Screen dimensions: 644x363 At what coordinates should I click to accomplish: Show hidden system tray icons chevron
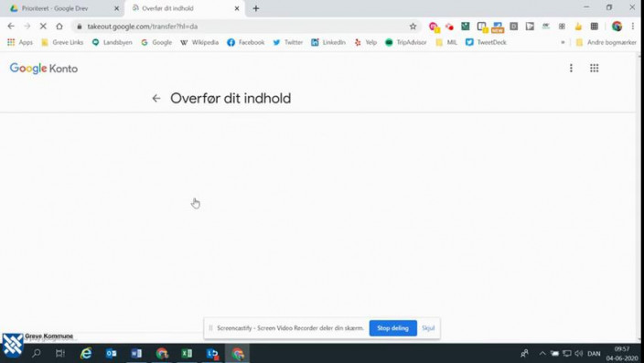tap(542, 353)
